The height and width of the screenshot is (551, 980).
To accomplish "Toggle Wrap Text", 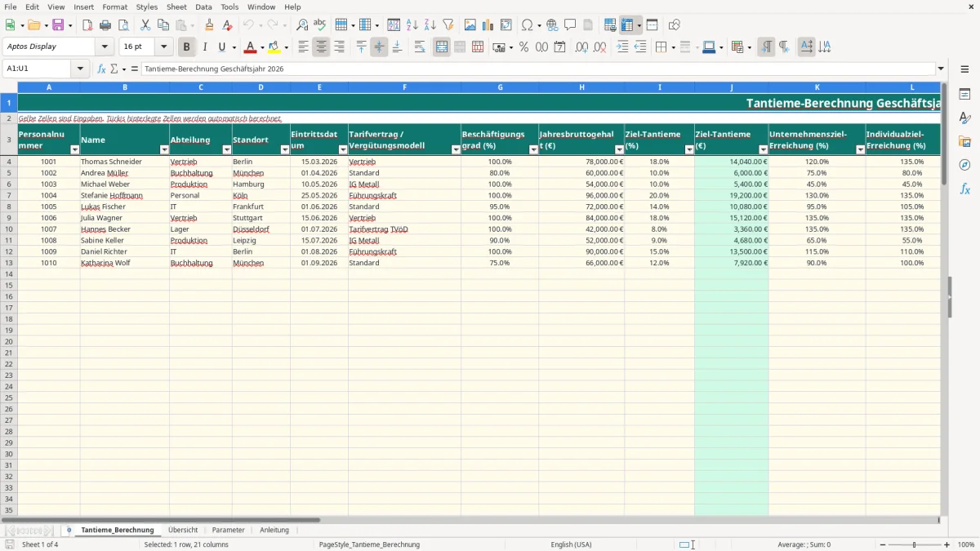I will click(x=420, y=47).
